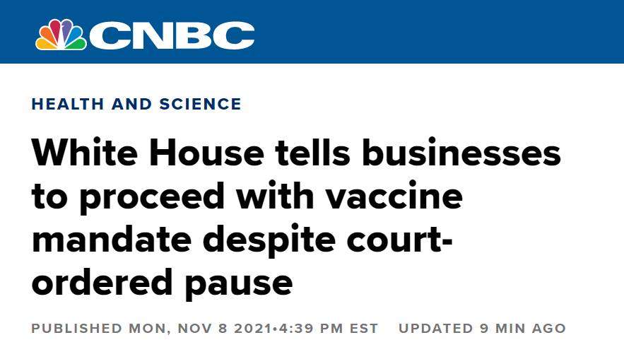Click the headline line "mandate despite court-"
The height and width of the screenshot is (364, 624).
point(242,239)
